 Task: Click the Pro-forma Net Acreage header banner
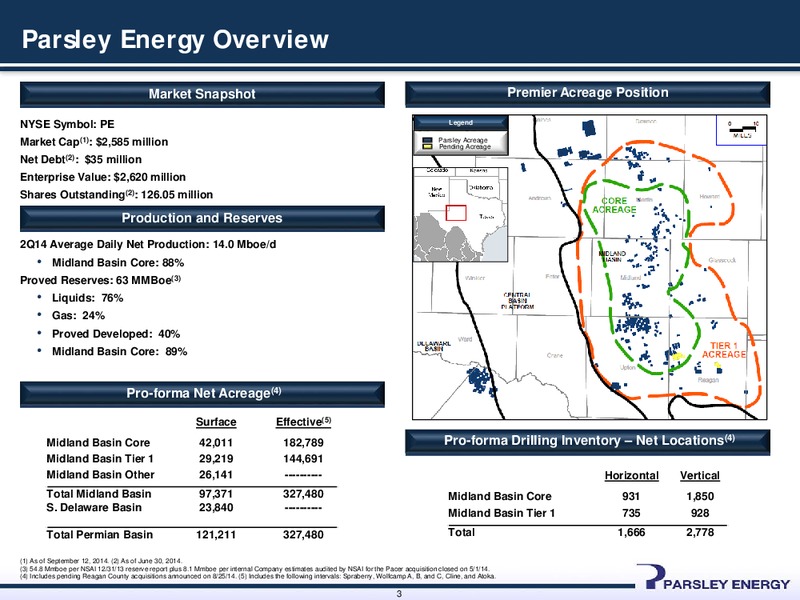pyautogui.click(x=202, y=393)
